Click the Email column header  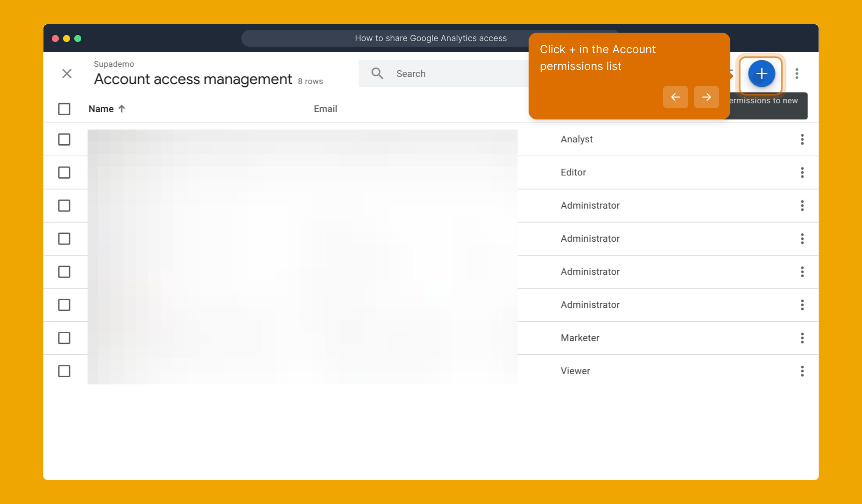[x=325, y=108]
